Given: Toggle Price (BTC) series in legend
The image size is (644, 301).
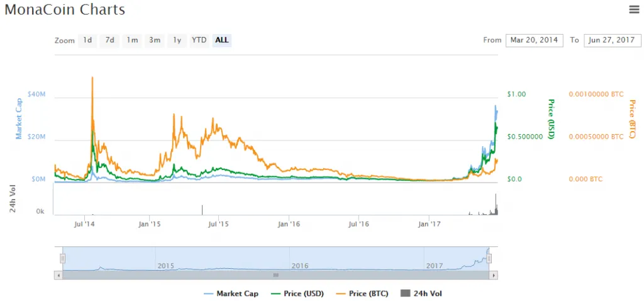Looking at the screenshot, I should (362, 293).
